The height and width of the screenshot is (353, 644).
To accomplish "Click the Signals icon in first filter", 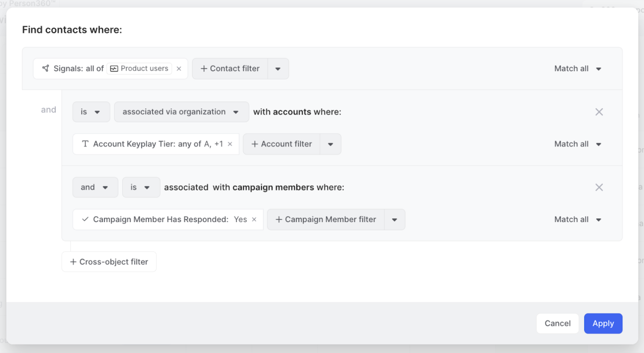I will point(46,68).
